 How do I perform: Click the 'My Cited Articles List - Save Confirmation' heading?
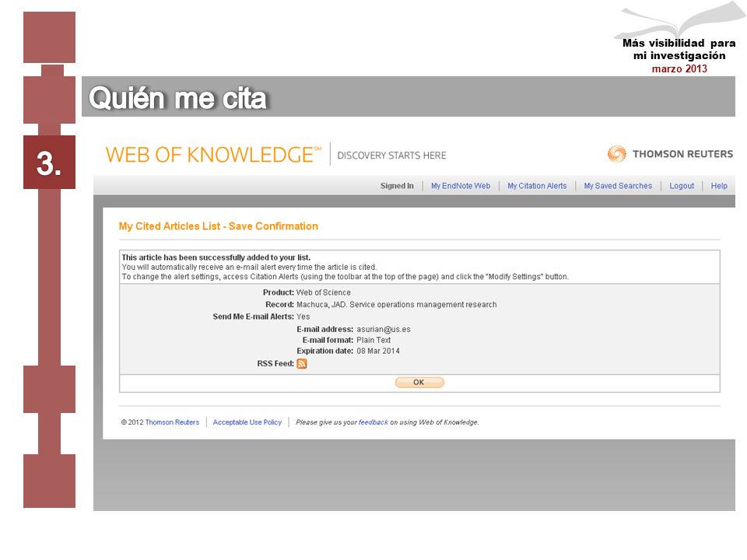(218, 226)
